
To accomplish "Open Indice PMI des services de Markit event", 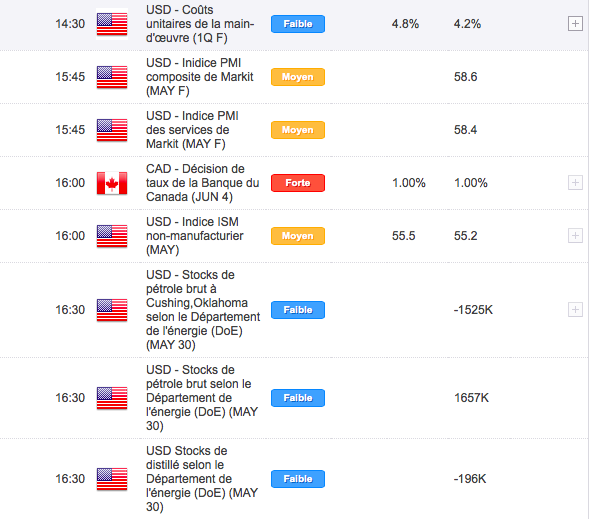I will pyautogui.click(x=192, y=130).
